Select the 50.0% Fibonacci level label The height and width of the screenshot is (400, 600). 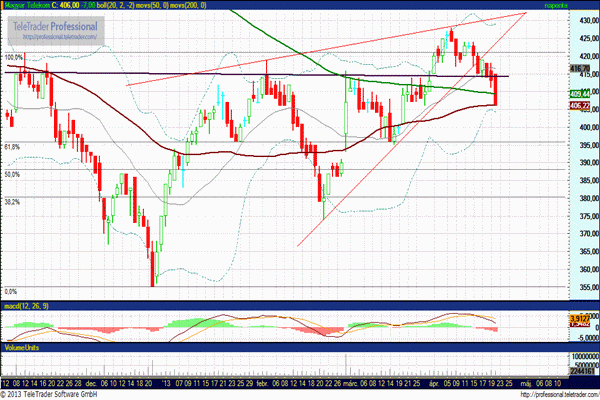(13, 174)
